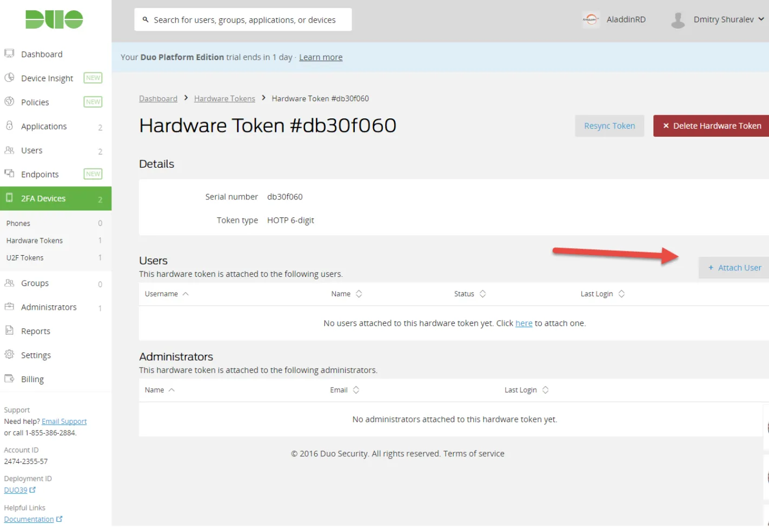Go to Hardware Tokens breadcrumb link
This screenshot has width=769, height=532.
pyautogui.click(x=224, y=98)
